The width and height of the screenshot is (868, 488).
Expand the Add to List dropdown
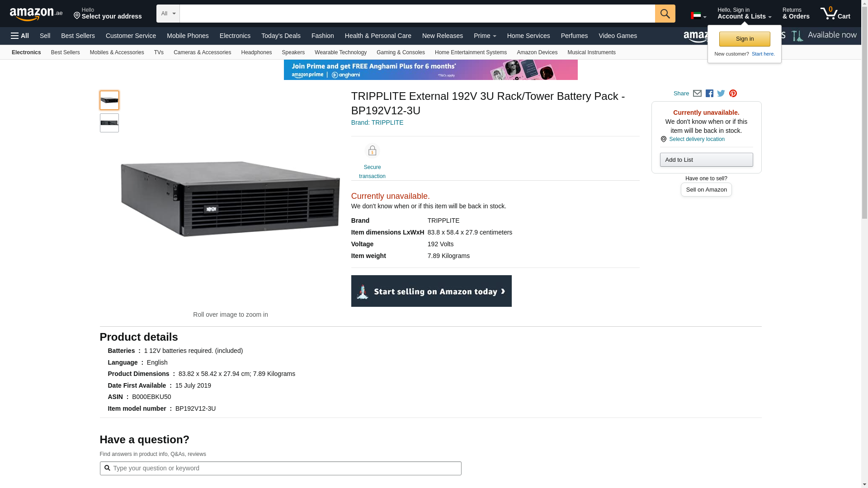tap(706, 160)
